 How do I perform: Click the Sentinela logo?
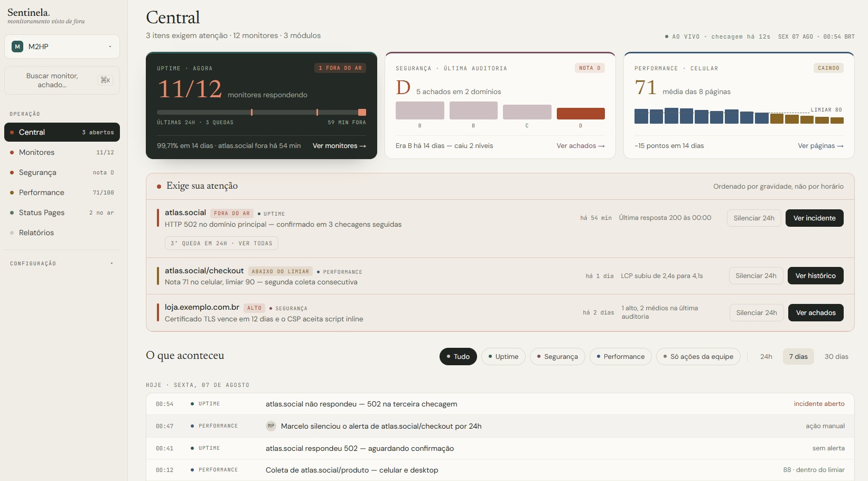pos(29,12)
